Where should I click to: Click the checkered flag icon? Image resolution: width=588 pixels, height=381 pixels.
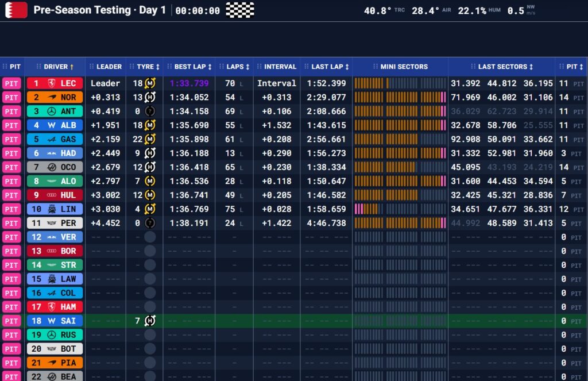point(240,10)
